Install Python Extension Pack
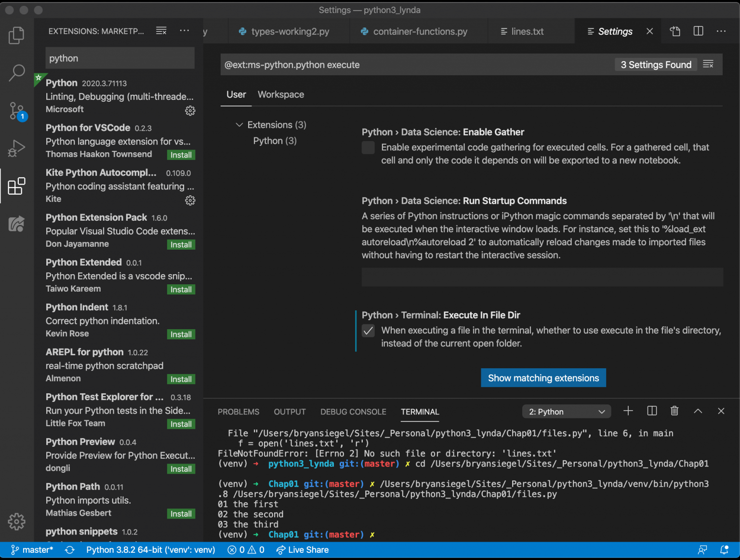Viewport: 740px width, 560px height. [181, 244]
